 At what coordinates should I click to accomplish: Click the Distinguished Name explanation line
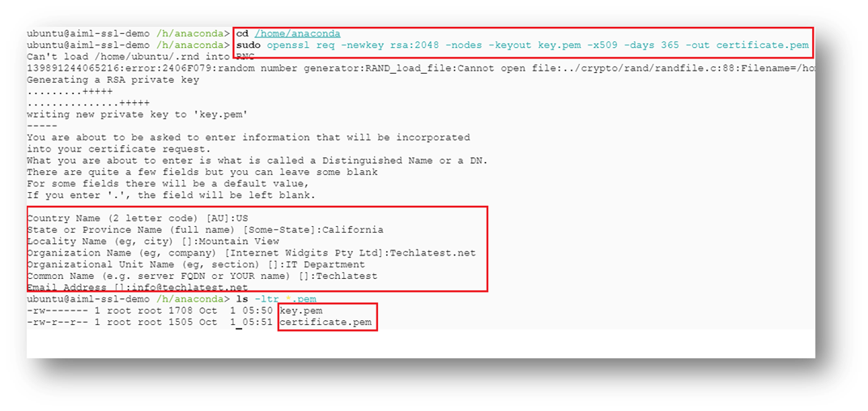click(x=257, y=161)
